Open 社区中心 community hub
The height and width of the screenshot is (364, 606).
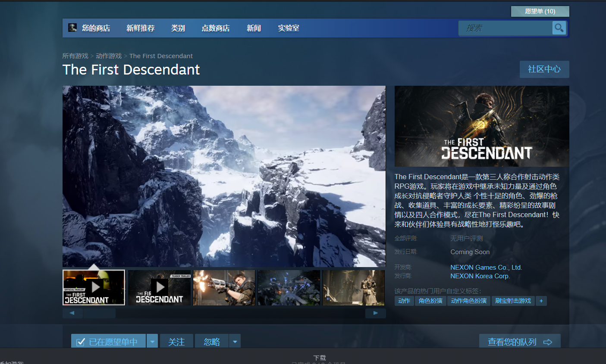coord(544,69)
